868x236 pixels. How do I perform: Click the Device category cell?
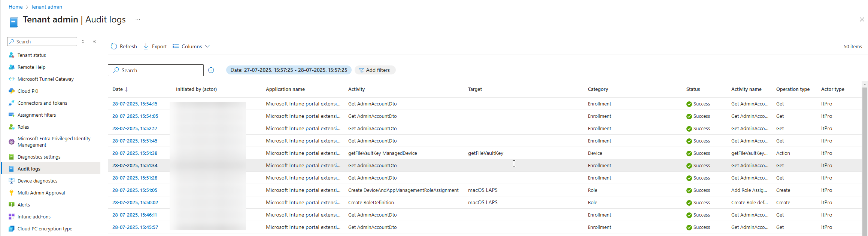click(595, 153)
